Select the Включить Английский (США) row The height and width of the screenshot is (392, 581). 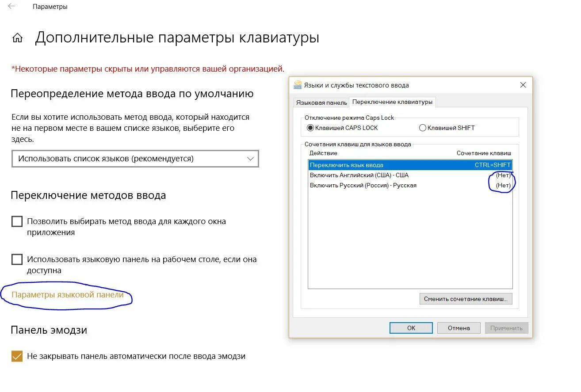point(410,175)
